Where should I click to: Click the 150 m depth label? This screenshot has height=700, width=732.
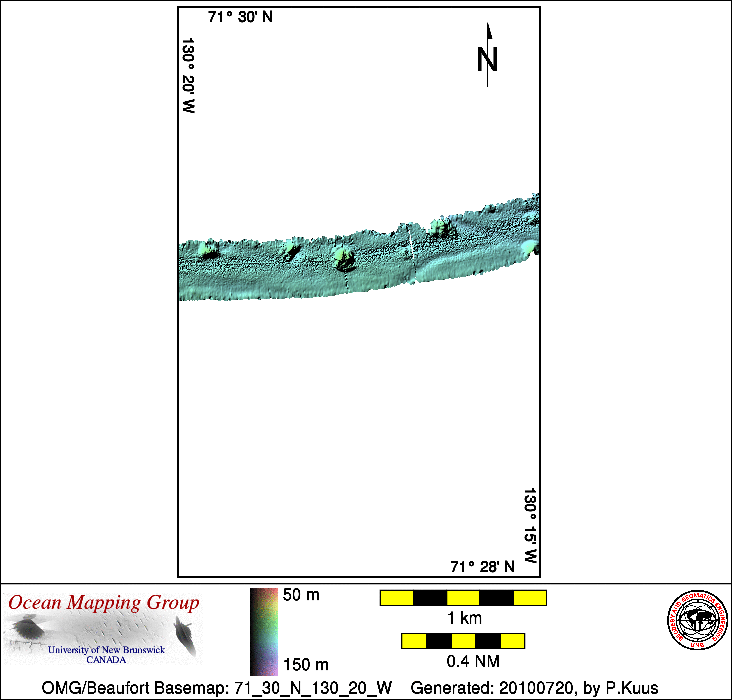pos(306,665)
